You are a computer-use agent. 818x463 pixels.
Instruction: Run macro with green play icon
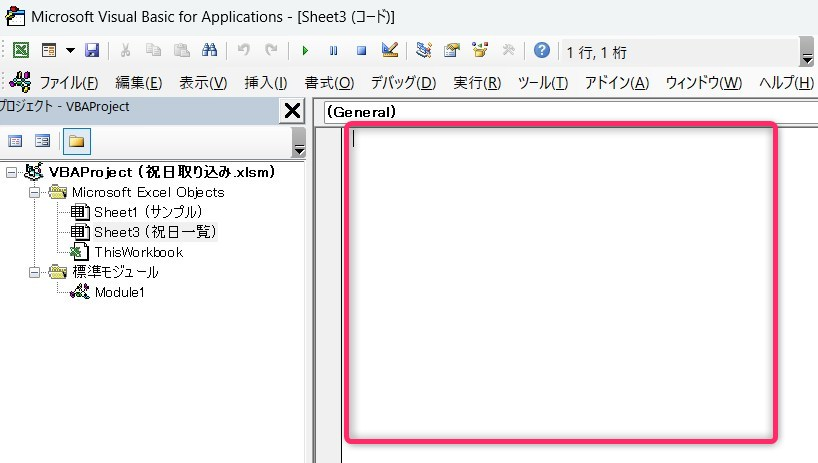tap(305, 51)
